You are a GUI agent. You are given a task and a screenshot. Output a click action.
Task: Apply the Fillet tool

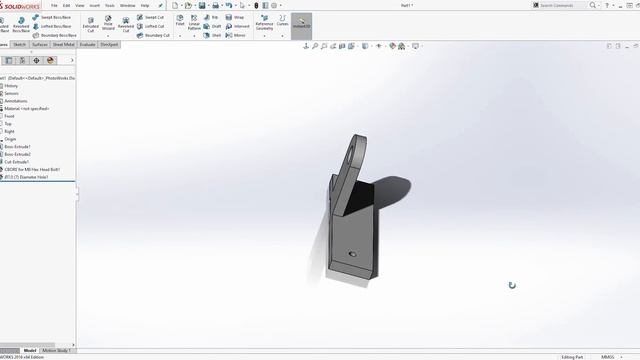coord(180,20)
